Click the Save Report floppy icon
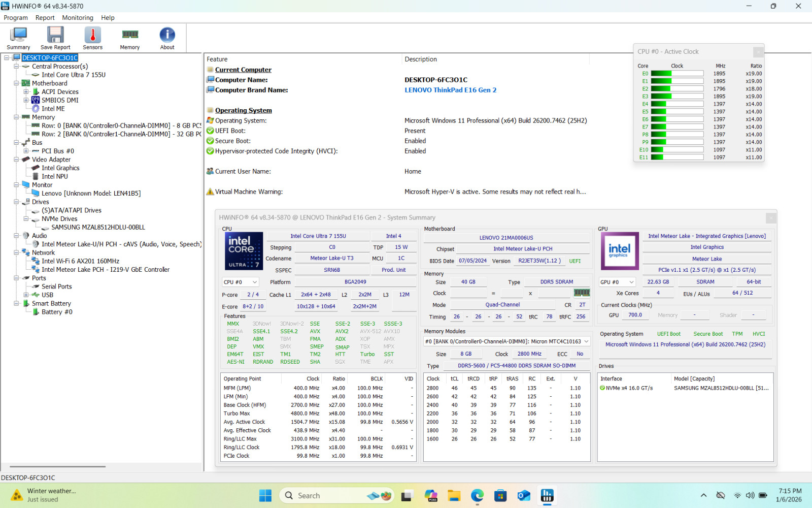This screenshot has width=812, height=508. (x=55, y=39)
